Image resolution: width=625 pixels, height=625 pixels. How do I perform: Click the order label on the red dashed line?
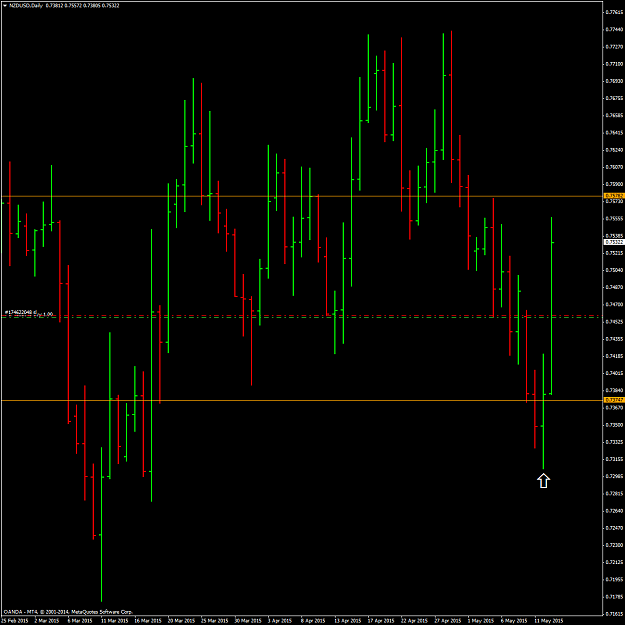click(28, 313)
